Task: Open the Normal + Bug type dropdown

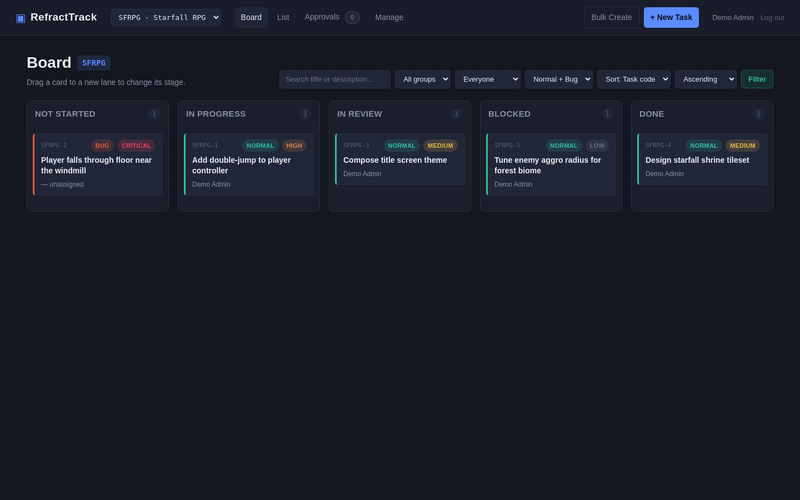Action: (559, 79)
